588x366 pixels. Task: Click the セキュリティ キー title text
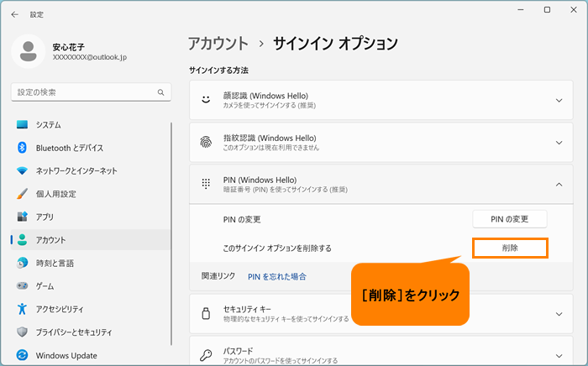point(247,310)
